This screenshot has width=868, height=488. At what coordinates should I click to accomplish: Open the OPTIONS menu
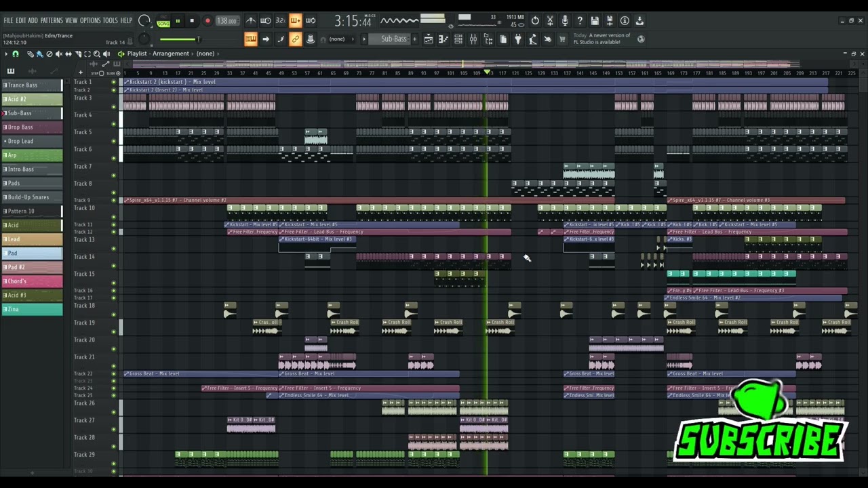click(90, 21)
